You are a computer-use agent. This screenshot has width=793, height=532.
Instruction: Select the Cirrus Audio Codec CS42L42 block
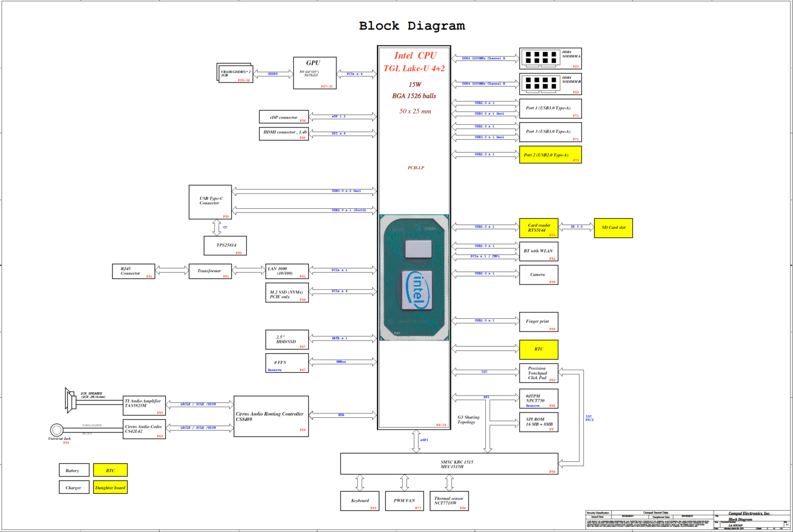click(x=144, y=429)
